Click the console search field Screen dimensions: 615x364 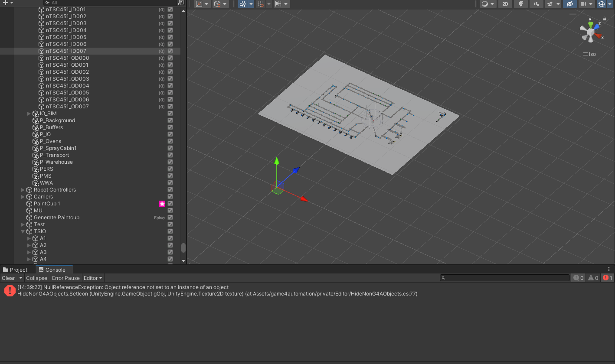coord(505,278)
